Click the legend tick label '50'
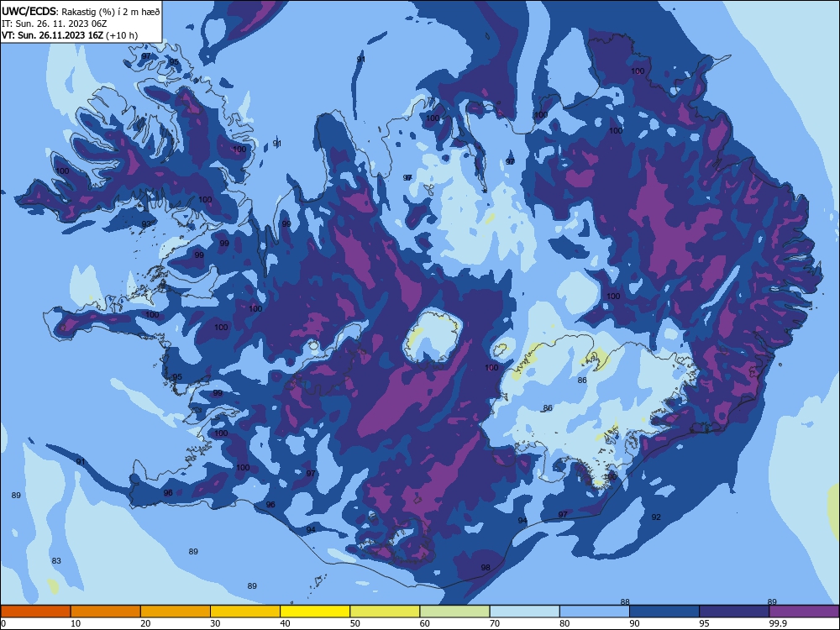The width and height of the screenshot is (840, 630). 355,623
